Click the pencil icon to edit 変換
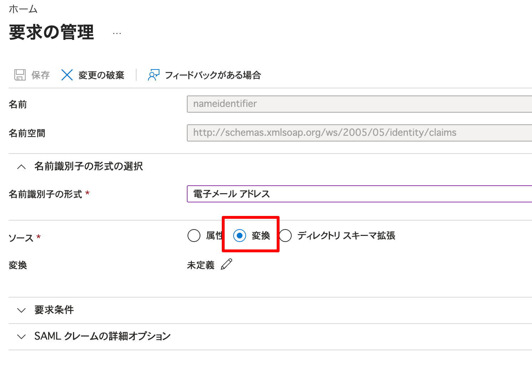 pos(226,264)
